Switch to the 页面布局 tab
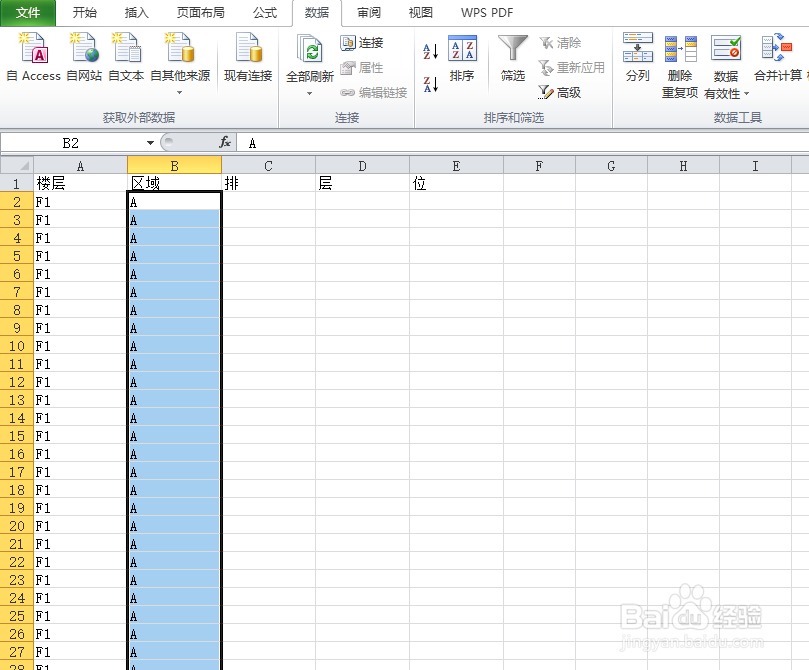The height and width of the screenshot is (670, 809). coord(201,13)
